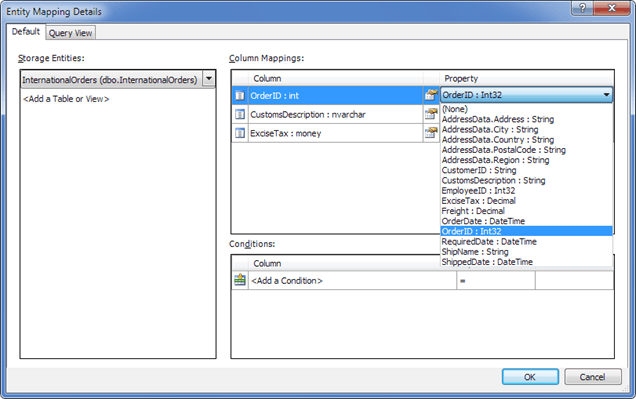The width and height of the screenshot is (636, 399).
Task: Click the Help question mark in title bar
Action: pos(582,8)
